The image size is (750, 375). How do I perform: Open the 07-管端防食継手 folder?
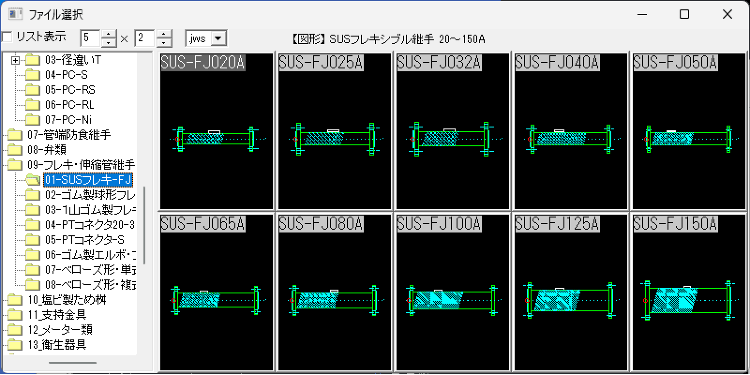click(69, 135)
